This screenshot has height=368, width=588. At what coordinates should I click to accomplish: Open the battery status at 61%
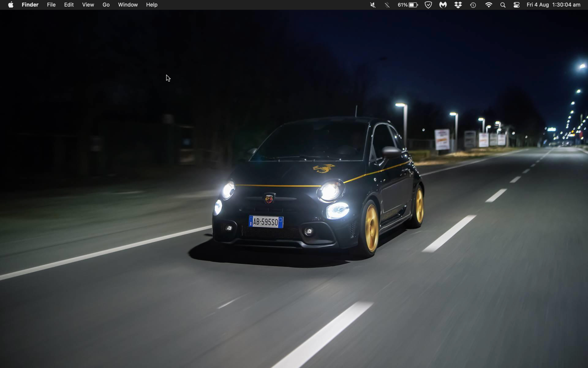408,5
